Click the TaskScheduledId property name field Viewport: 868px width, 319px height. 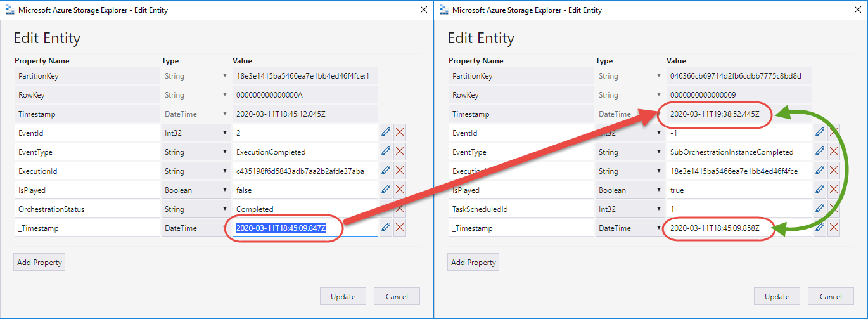[x=521, y=209]
